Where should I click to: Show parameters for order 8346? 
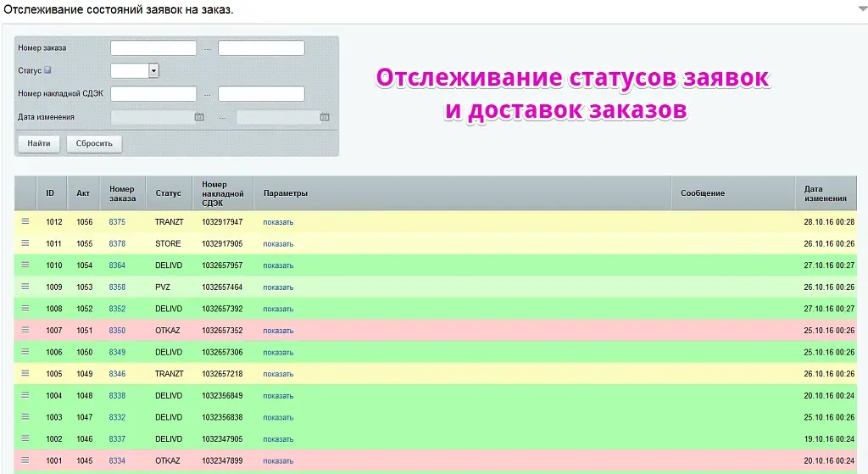(x=278, y=374)
